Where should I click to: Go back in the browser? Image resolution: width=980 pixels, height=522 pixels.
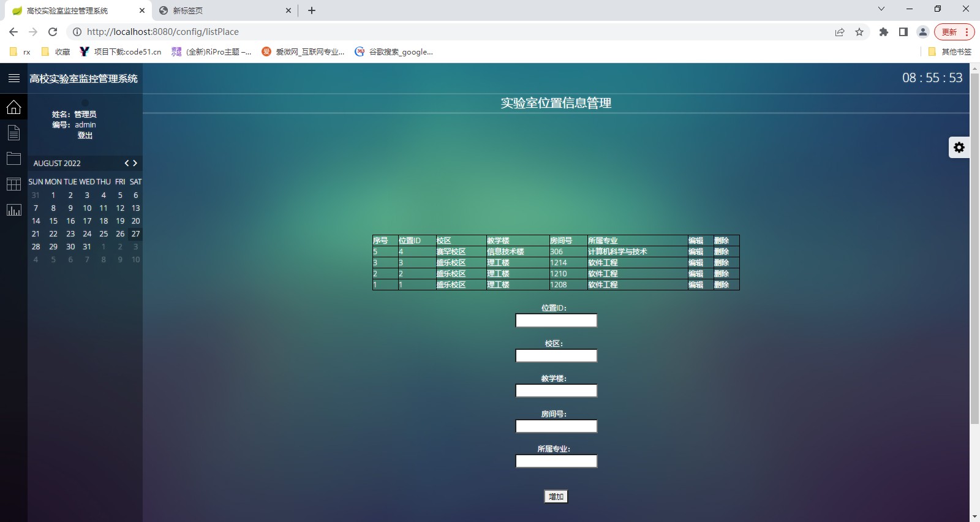[x=13, y=32]
